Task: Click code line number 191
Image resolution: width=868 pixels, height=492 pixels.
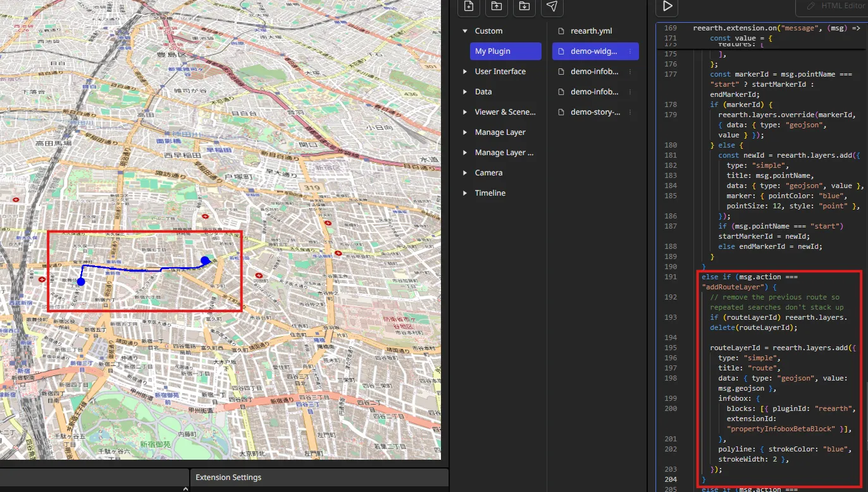Action: pyautogui.click(x=670, y=277)
